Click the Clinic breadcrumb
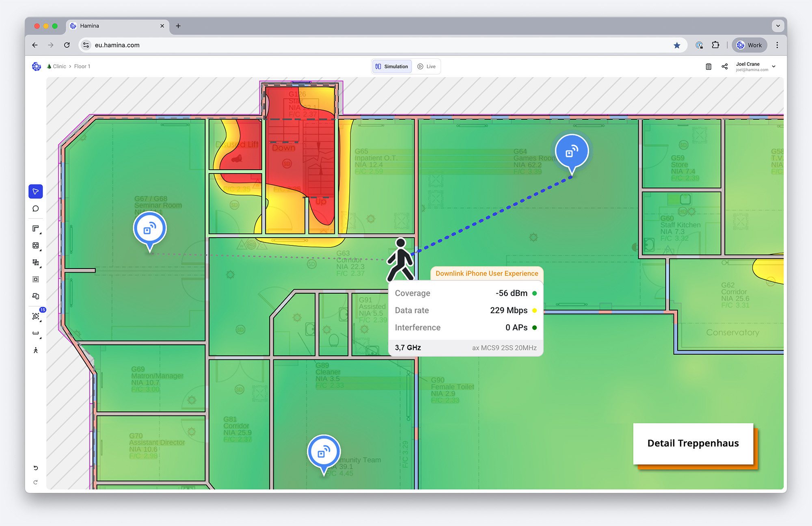This screenshot has height=526, width=812. pyautogui.click(x=59, y=67)
